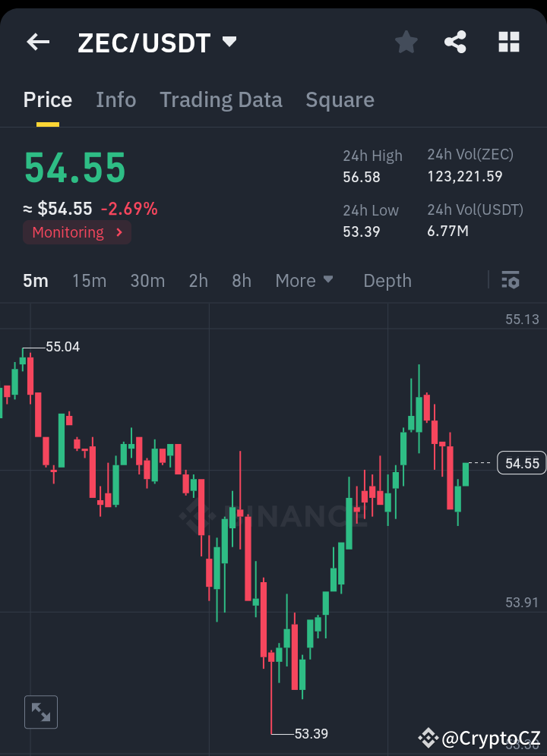Favorite ZEC/USDT using the star icon
The height and width of the screenshot is (756, 547).
click(406, 42)
